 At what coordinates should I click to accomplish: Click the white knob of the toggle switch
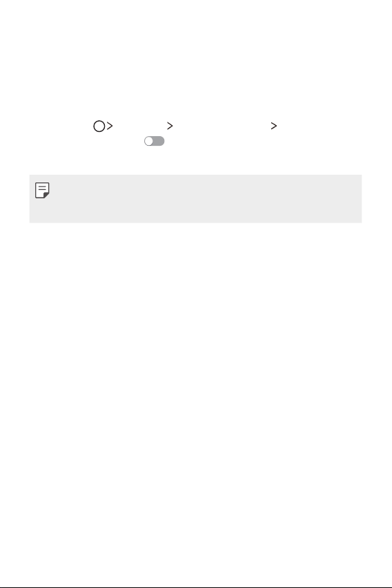pyautogui.click(x=149, y=141)
